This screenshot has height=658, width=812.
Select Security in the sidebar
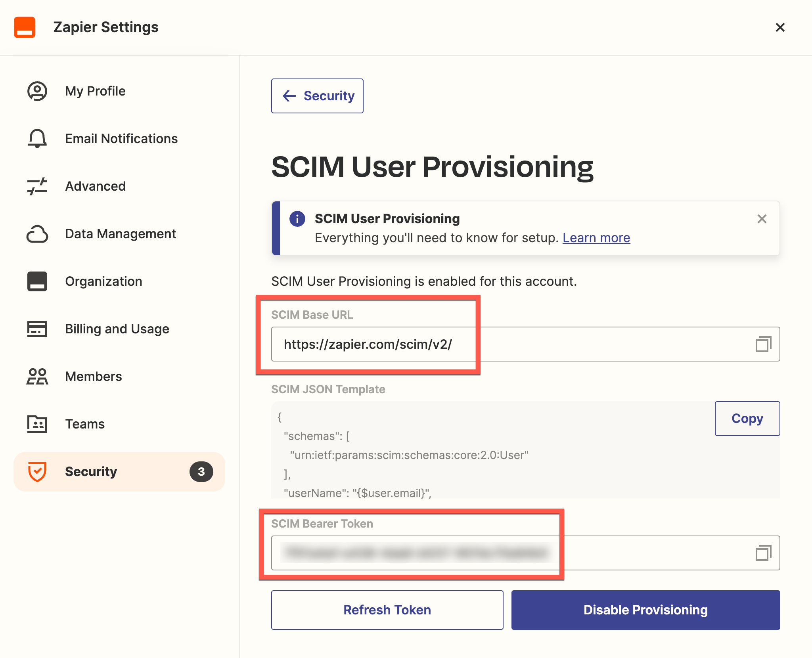119,472
